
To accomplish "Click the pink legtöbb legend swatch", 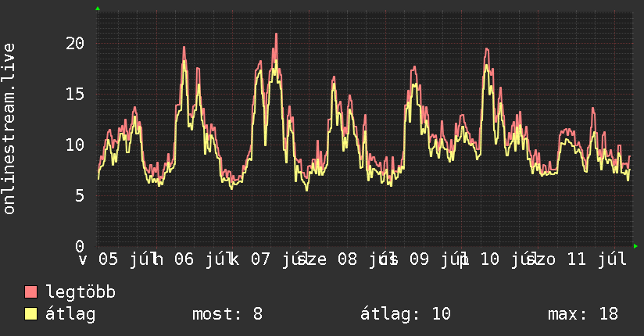I will point(30,291).
